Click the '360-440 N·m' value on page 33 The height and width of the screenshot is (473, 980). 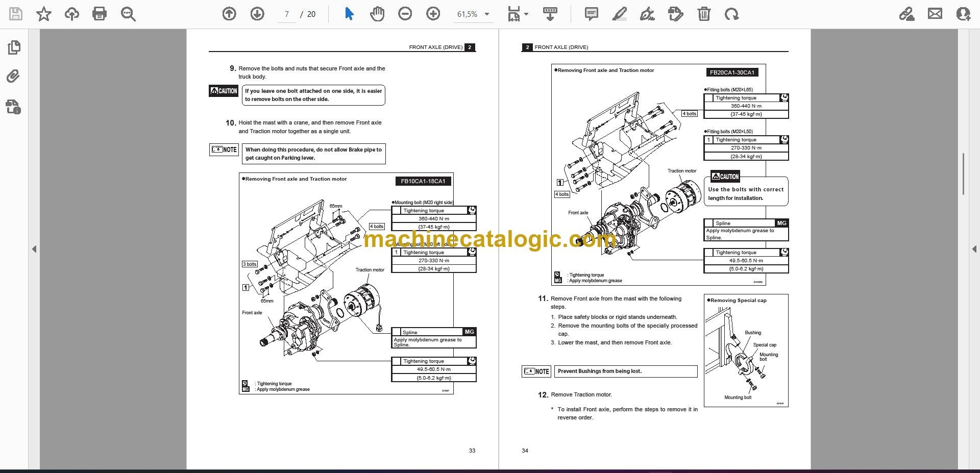(x=434, y=218)
